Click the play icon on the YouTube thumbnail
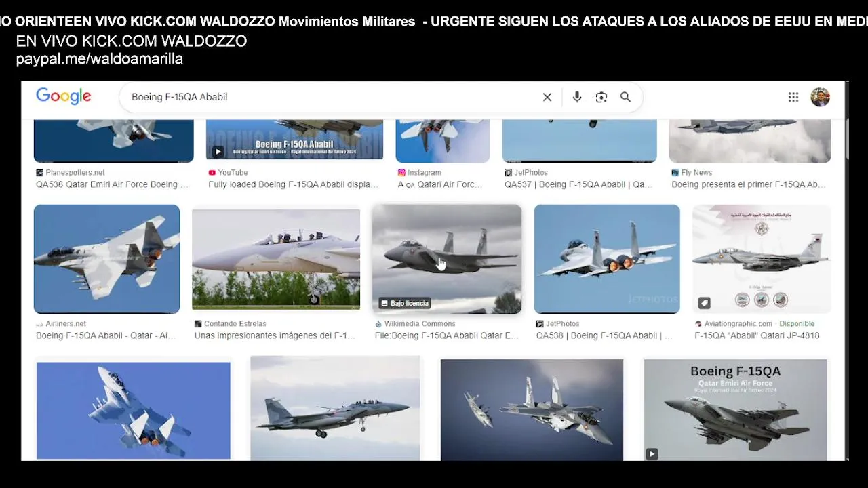Screen dimensions: 868x488 point(218,152)
